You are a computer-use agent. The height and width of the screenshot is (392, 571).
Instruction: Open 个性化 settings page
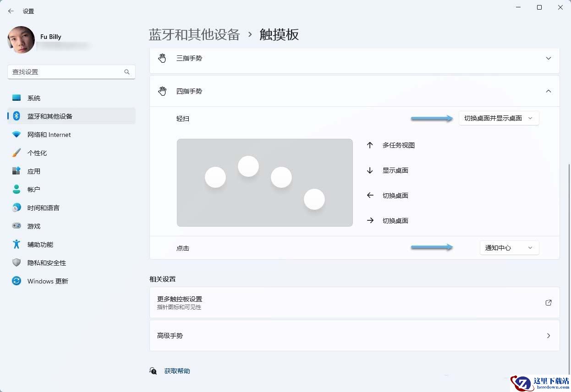click(71, 153)
